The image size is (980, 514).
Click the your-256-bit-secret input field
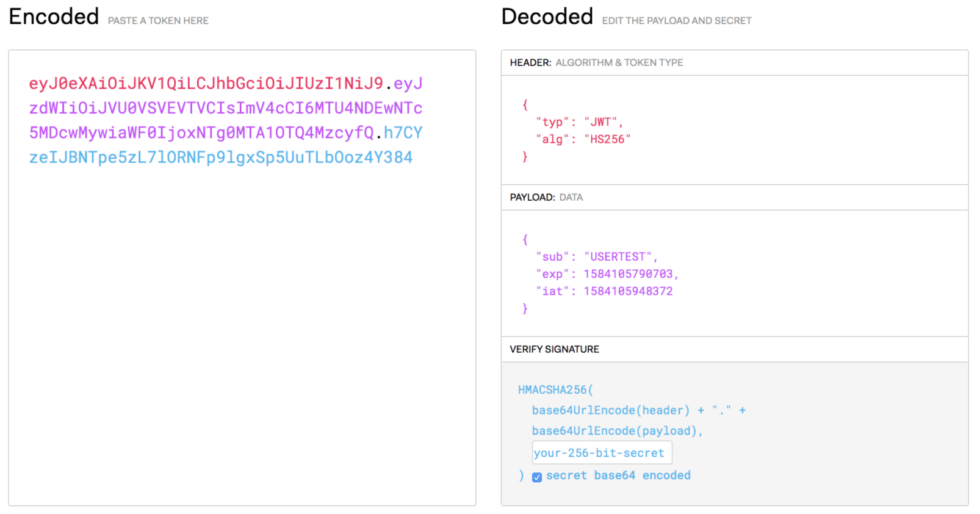(602, 453)
